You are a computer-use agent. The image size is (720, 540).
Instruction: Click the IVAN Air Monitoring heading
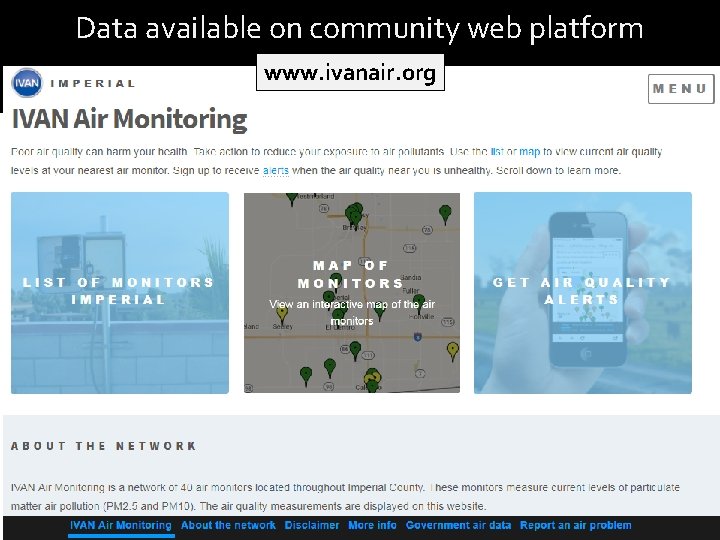tap(129, 119)
